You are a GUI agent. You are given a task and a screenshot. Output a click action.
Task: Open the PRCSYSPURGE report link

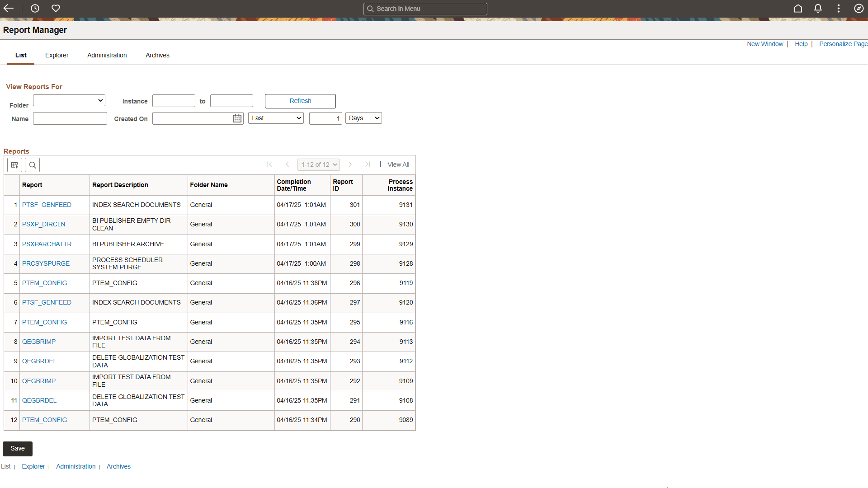click(46, 263)
